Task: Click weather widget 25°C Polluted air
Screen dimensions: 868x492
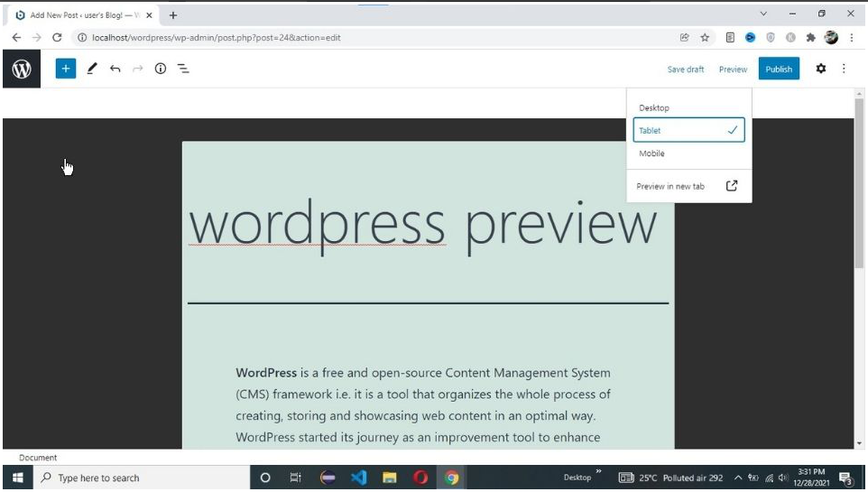Action: [x=670, y=478]
